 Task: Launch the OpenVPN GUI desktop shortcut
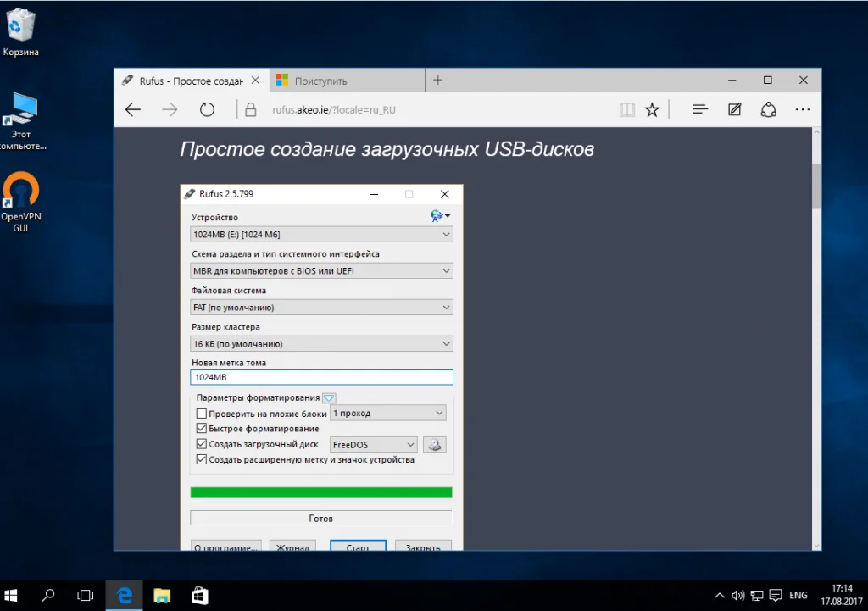21,202
